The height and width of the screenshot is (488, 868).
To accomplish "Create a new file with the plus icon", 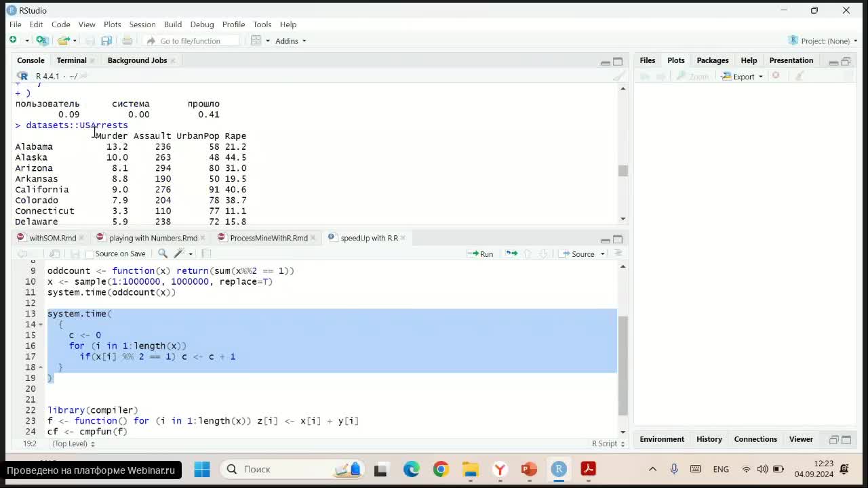I will (13, 41).
